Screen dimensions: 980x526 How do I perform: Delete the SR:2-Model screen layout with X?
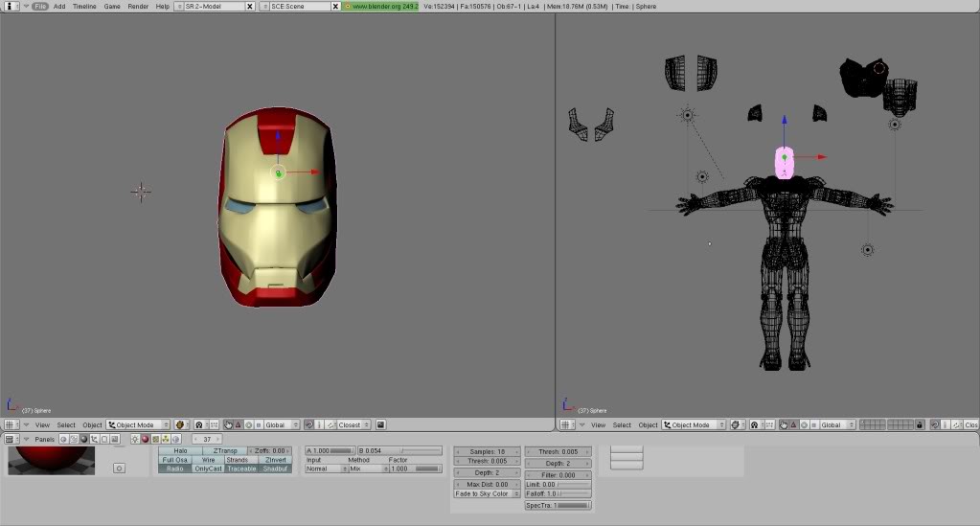coord(250,6)
